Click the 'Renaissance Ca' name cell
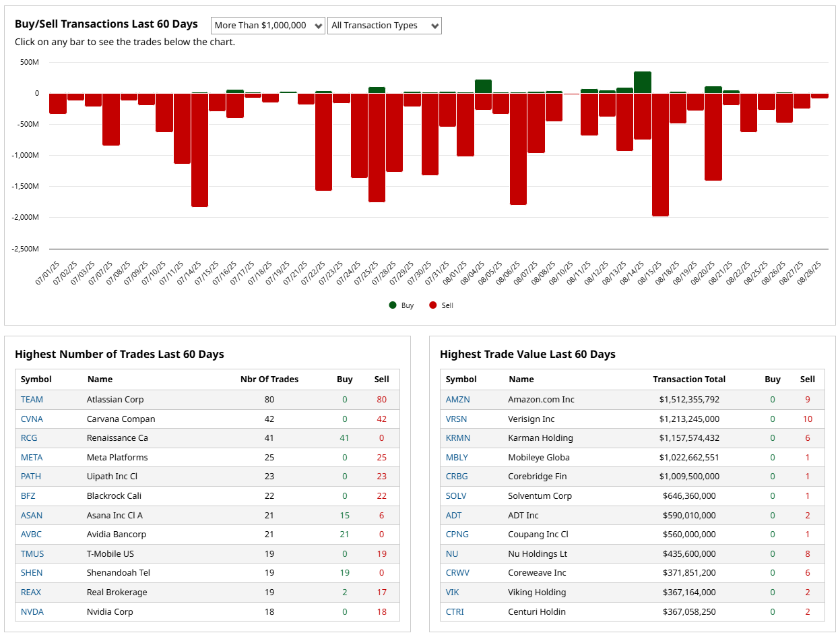The height and width of the screenshot is (637, 840). coord(117,438)
